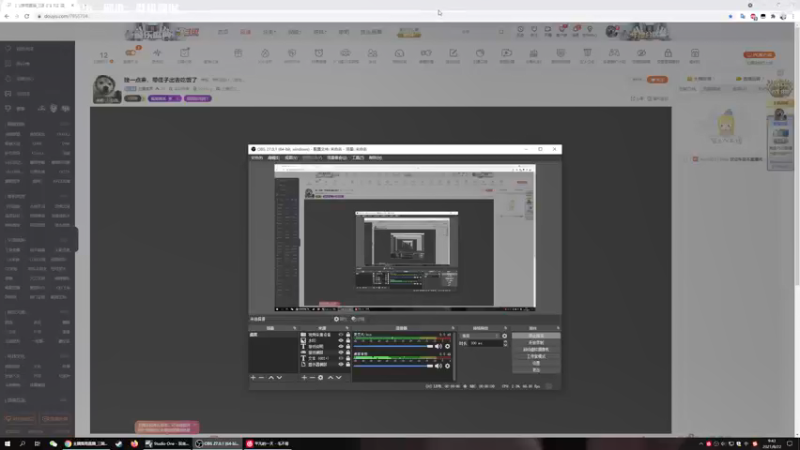Move scene up in OBS Scenes panel
Screen dimensions: 800x450
[x=271, y=378]
